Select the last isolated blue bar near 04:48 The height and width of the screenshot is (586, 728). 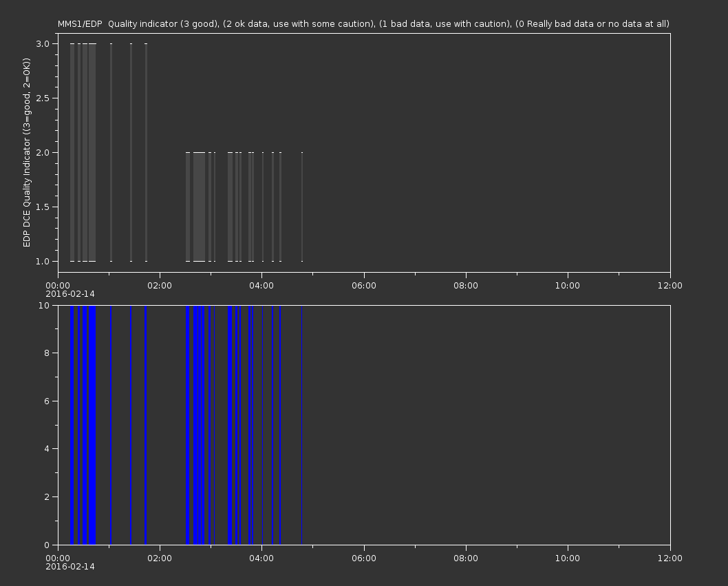302,425
